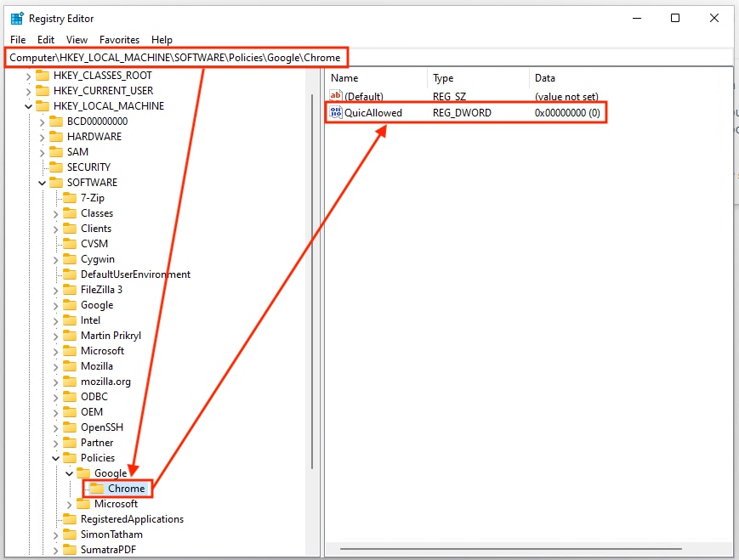Click the Registry Editor app icon
739x560 pixels.
(18, 19)
